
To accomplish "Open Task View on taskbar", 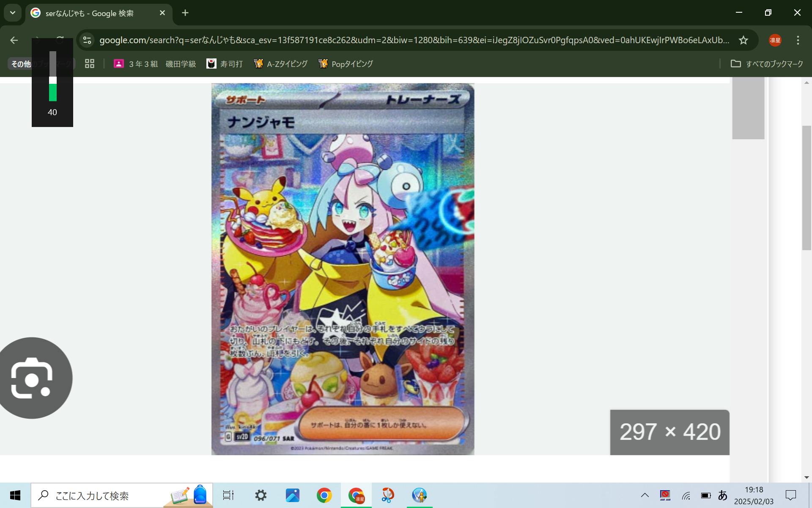I will 228,495.
